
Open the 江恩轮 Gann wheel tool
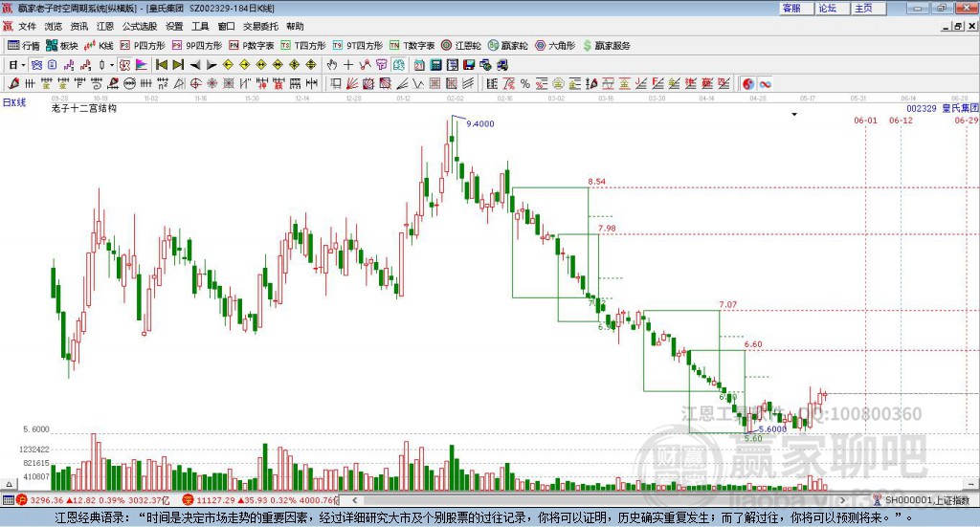tap(461, 46)
